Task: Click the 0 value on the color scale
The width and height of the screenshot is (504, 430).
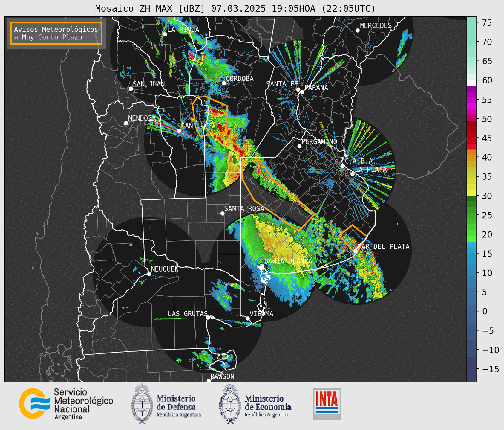Action: click(484, 311)
